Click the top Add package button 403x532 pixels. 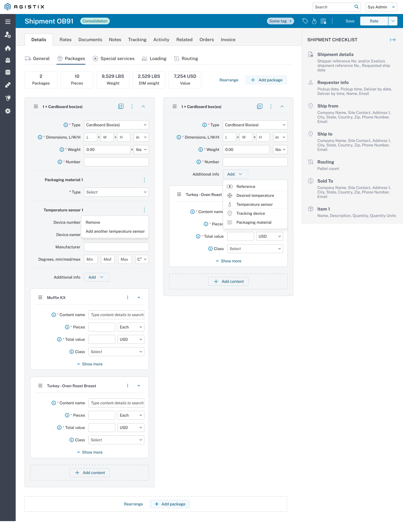[266, 80]
